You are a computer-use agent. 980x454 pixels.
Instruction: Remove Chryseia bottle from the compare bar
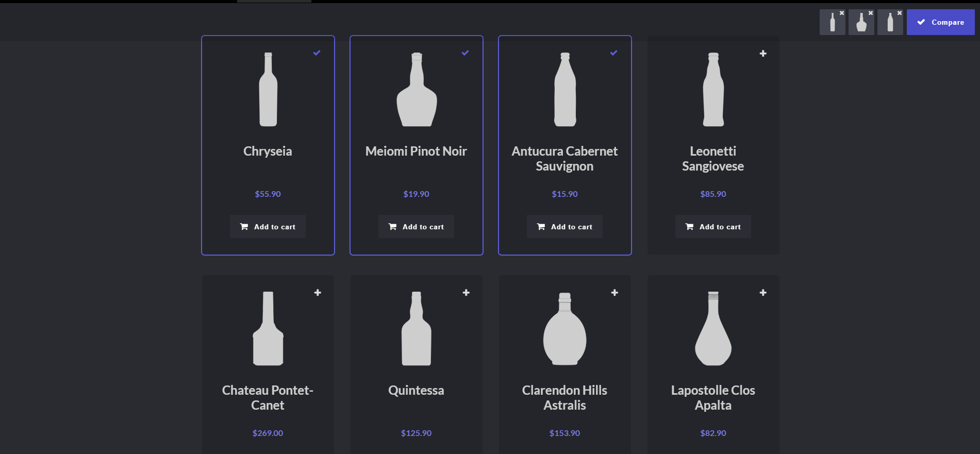pos(842,13)
